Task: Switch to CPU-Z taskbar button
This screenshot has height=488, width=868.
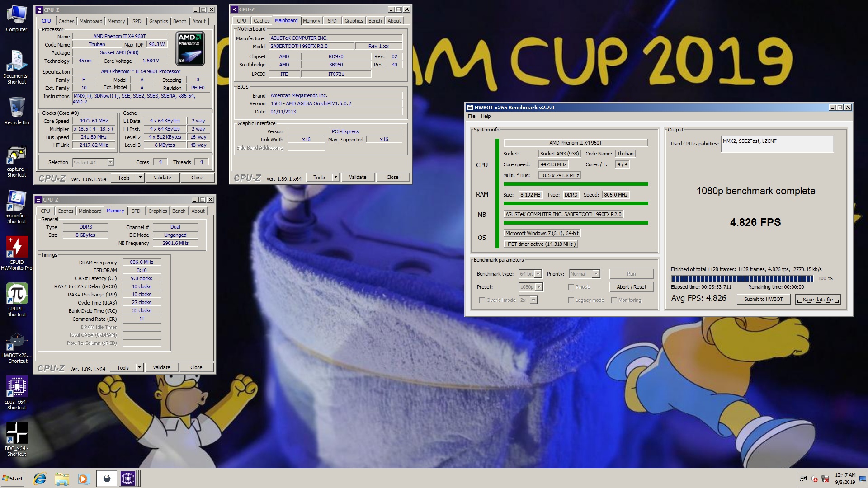Action: 127,479
